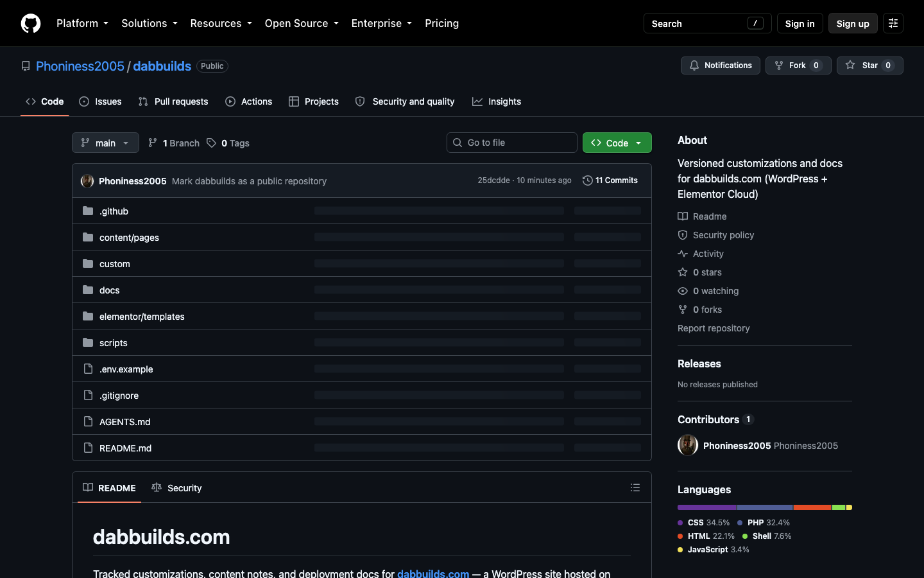Open the 25dcdde commit hash link

click(493, 180)
